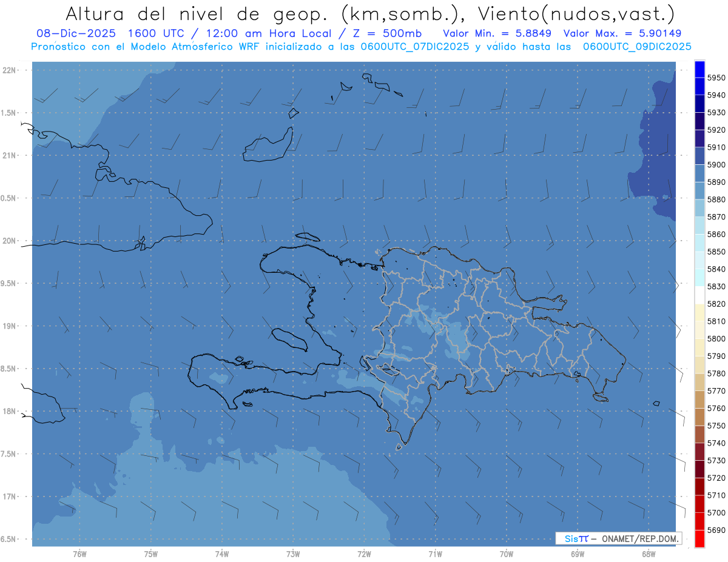The image size is (728, 562).
Task: Select the '73W' longitude label
Action: [293, 554]
